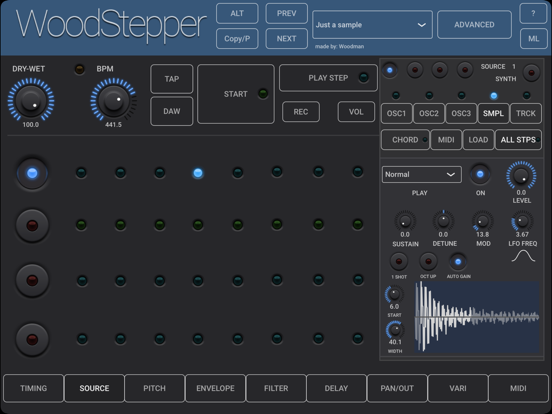Viewport: 552px width, 414px height.
Task: Click the first step LED in third row
Action: (82, 281)
